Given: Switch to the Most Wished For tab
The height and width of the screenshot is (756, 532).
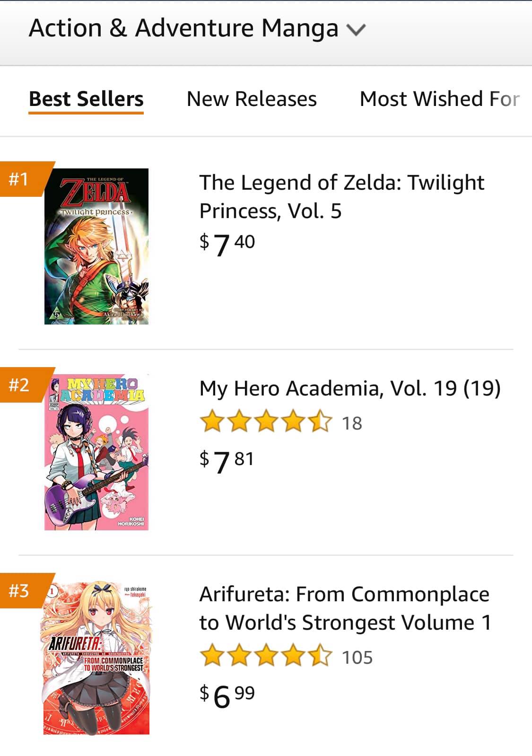Looking at the screenshot, I should click(x=440, y=99).
